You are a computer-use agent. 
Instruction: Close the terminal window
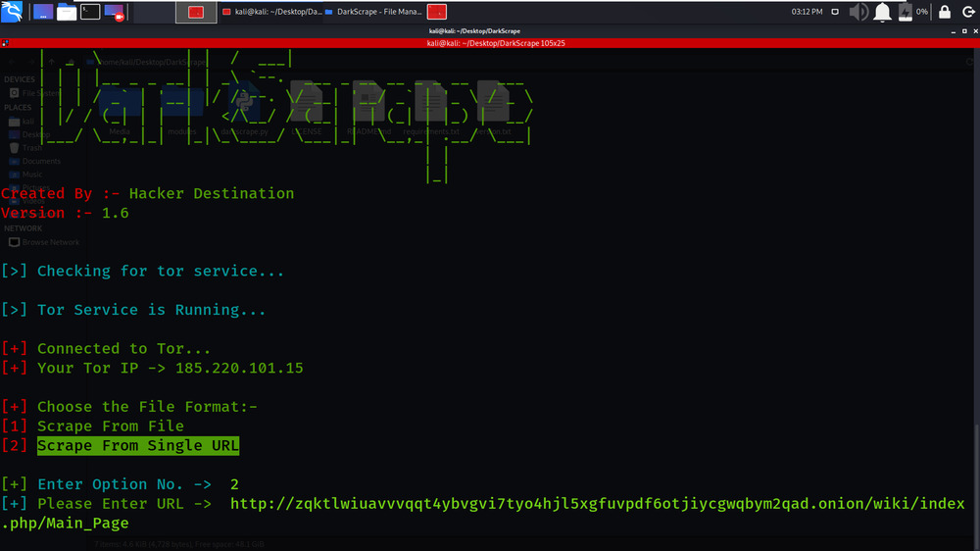click(975, 31)
